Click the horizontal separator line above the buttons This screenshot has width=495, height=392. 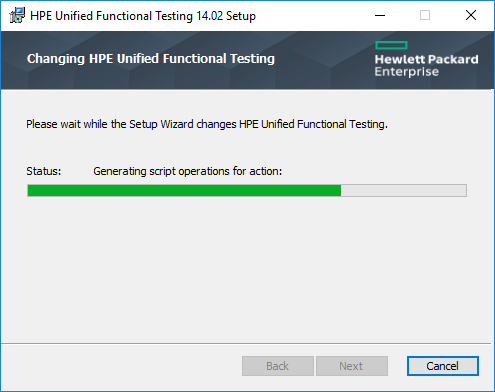(246, 343)
